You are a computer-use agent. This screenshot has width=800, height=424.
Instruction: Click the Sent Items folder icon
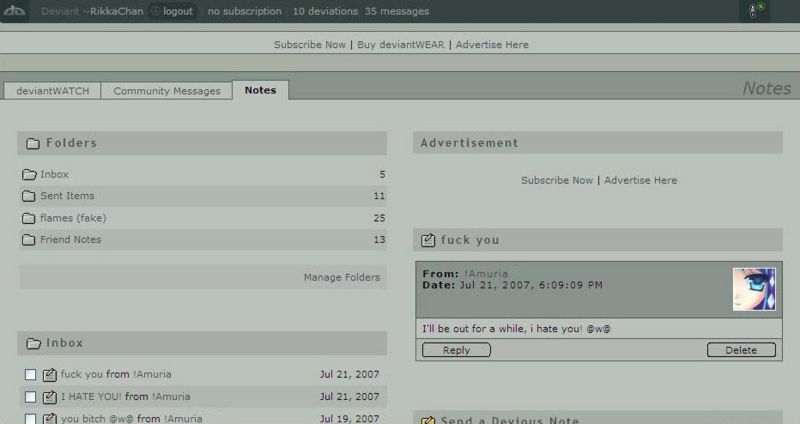tap(29, 196)
